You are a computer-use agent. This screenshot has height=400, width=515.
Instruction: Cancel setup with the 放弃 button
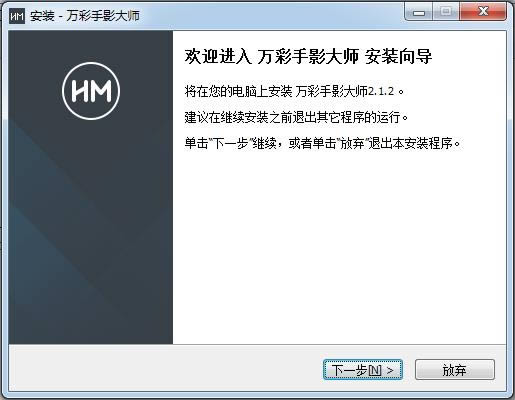pyautogui.click(x=455, y=369)
